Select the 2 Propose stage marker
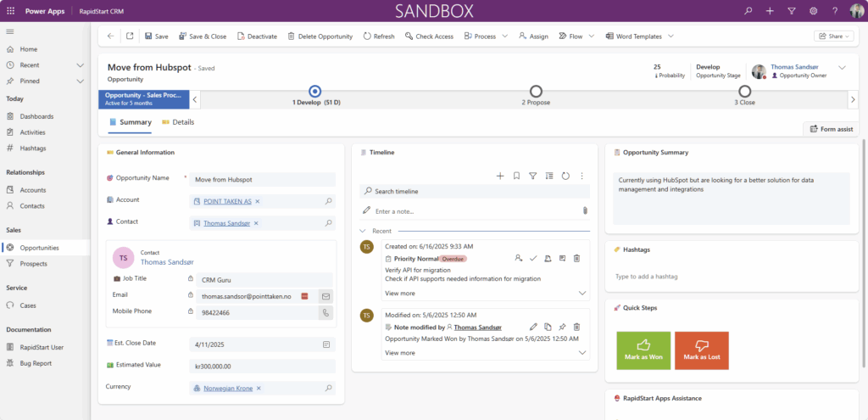Screen dimensions: 868x420 (536, 92)
